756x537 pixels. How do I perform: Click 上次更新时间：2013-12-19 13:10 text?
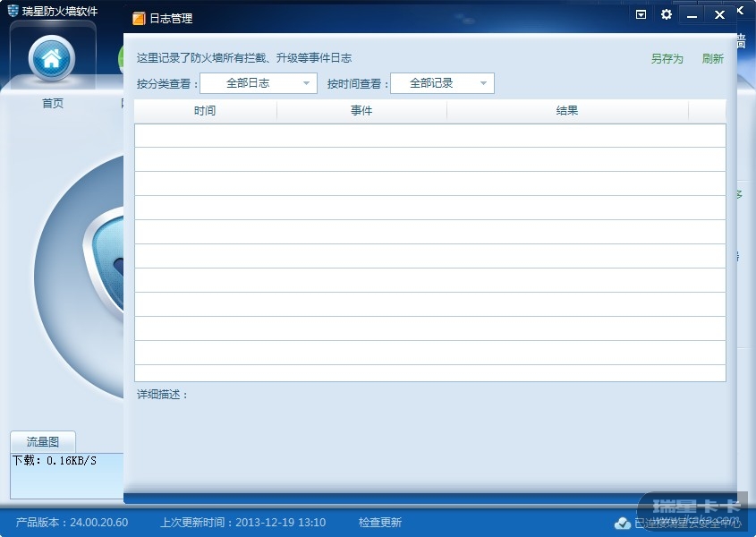(x=242, y=523)
